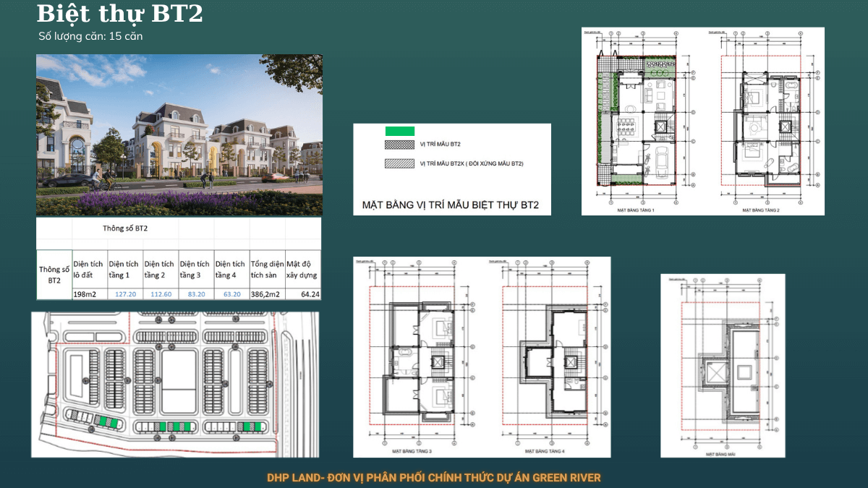Screen dimensions: 868x488
Task: Click the green legend color swatch
Action: [x=400, y=131]
